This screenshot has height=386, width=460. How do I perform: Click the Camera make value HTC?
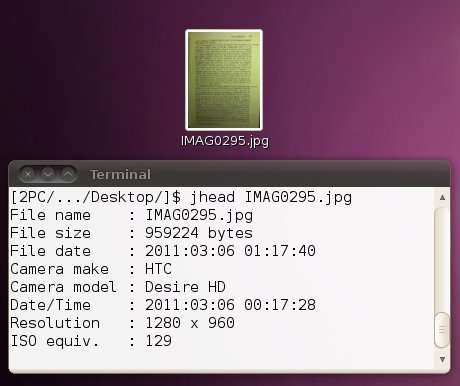click(x=158, y=269)
